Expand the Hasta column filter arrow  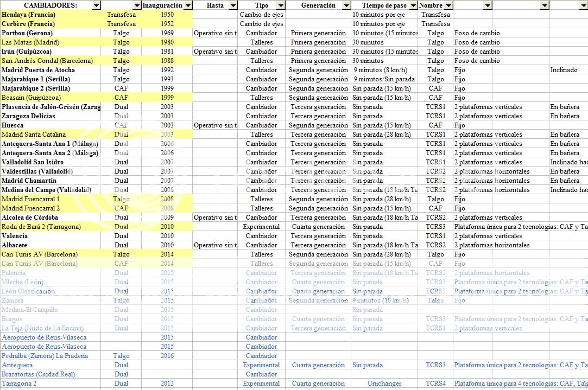pos(232,5)
